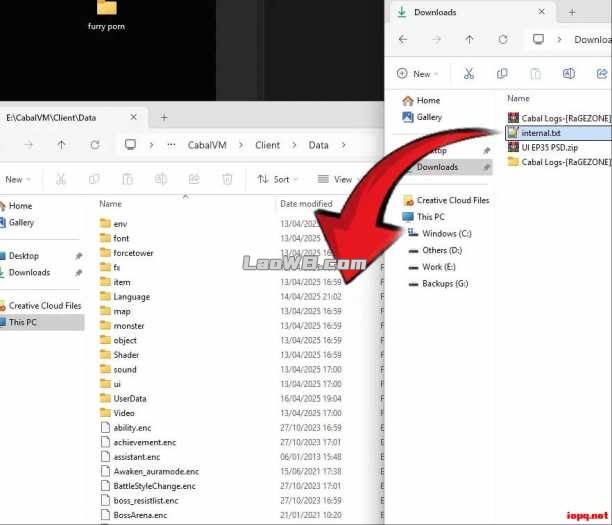Open Creative Cloud Files in Downloads sidebar
Viewport: 612px width, 525px height.
[446, 200]
